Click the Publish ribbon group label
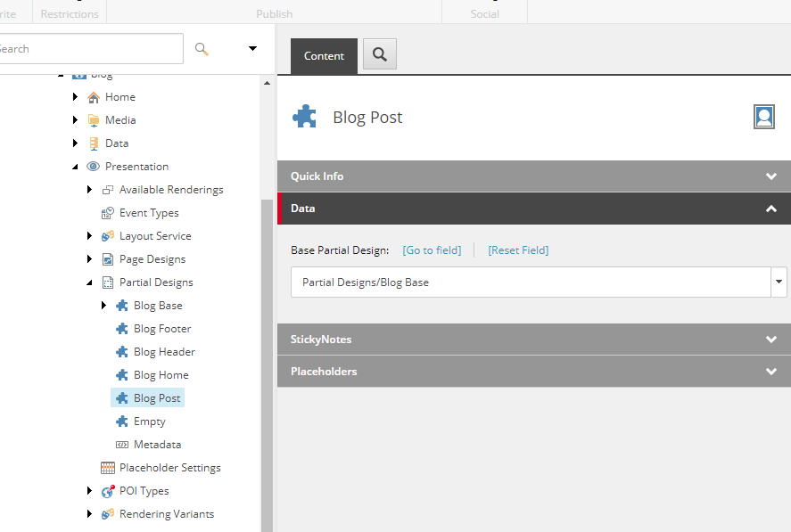The image size is (791, 532). (x=275, y=14)
